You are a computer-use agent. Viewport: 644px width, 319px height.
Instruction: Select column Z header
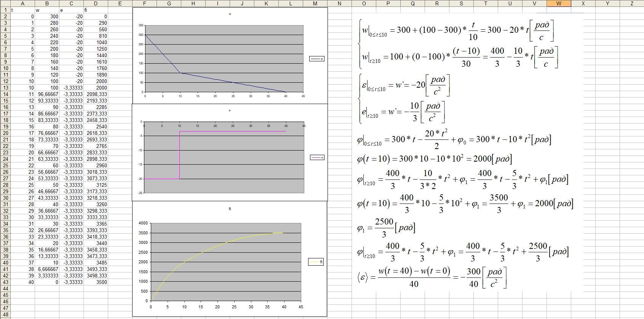(x=632, y=3)
